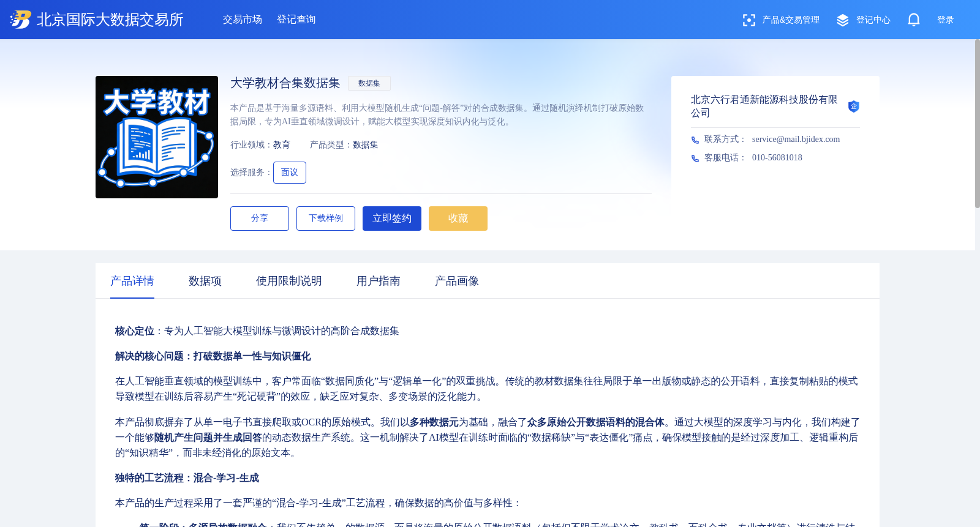The height and width of the screenshot is (527, 980).
Task: Click the page vertical scrollbar thumb
Action: tap(978, 124)
